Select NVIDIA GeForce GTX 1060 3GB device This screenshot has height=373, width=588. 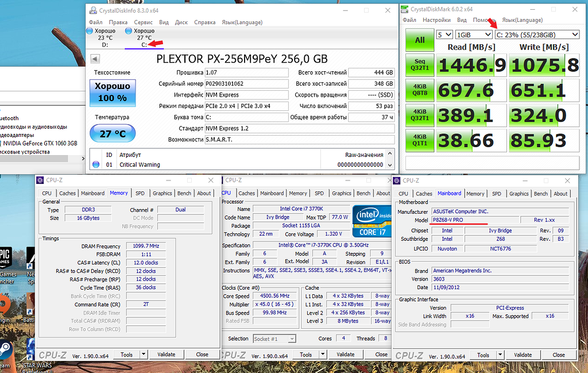tap(40, 143)
